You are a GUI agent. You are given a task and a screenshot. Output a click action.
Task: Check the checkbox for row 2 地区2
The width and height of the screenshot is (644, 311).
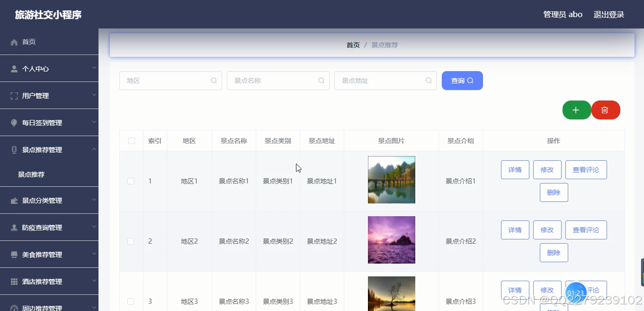pyautogui.click(x=131, y=241)
